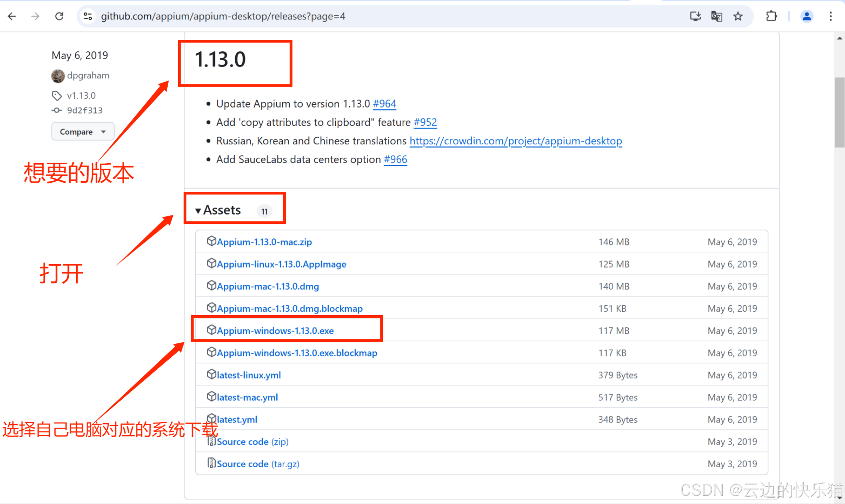
Task: Open the translate page icon
Action: point(716,16)
